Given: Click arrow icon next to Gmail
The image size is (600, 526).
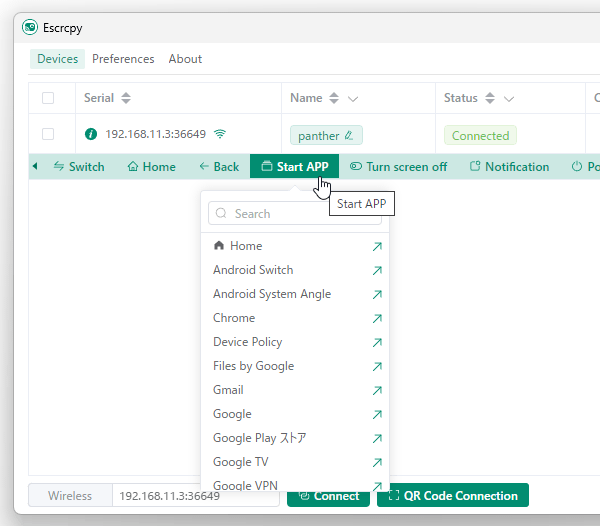Looking at the screenshot, I should (377, 391).
